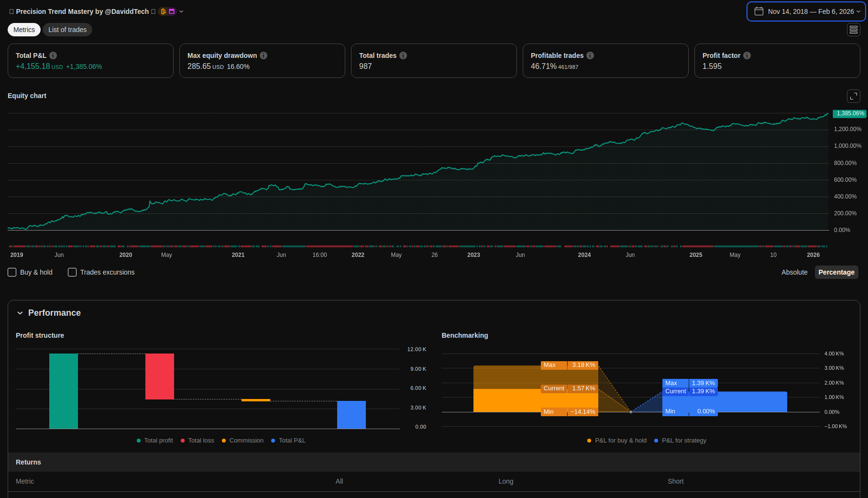Click the orange candlestick icon by the strategy name
Image resolution: width=868 pixels, height=498 pixels.
coord(163,11)
